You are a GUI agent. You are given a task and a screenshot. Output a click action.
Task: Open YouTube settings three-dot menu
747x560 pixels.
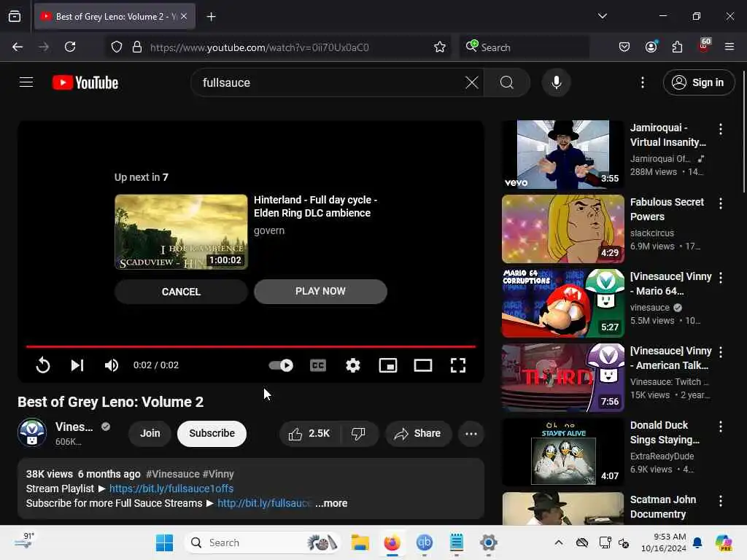tap(643, 82)
